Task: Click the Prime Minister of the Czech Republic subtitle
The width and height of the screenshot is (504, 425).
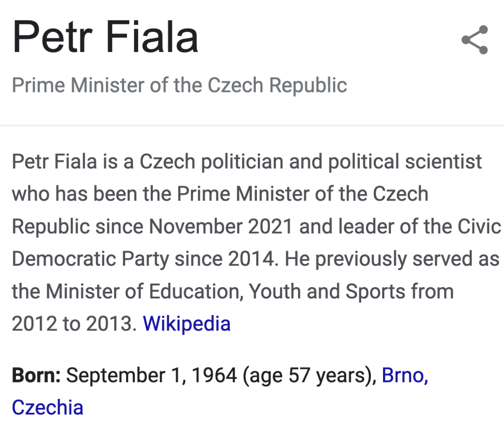Action: [179, 85]
